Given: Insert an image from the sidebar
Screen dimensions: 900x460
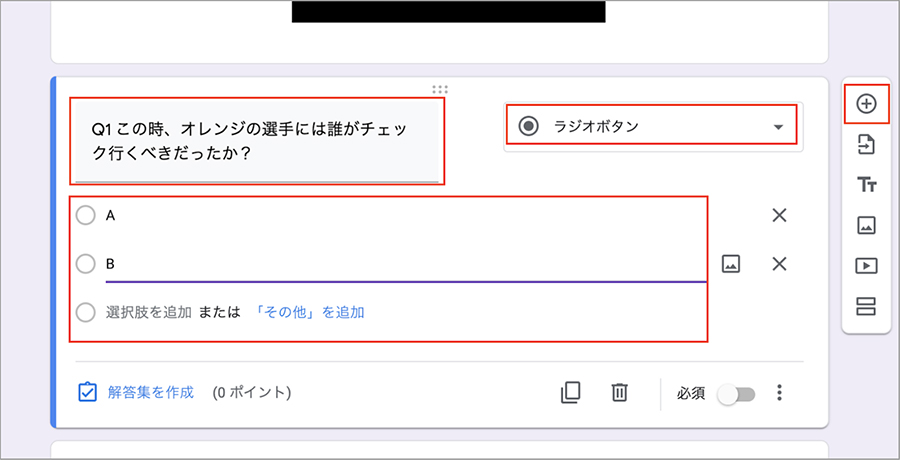Looking at the screenshot, I should coord(866,225).
